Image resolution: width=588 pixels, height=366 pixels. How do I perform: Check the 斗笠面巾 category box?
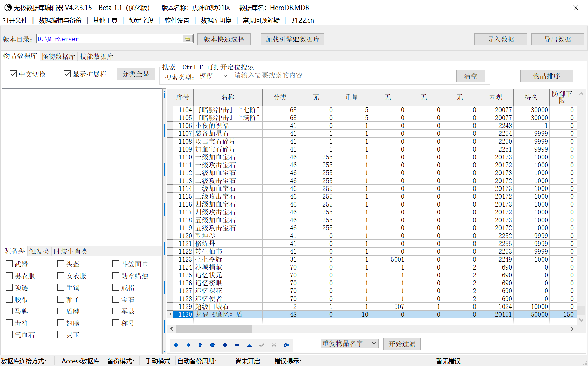tap(116, 264)
